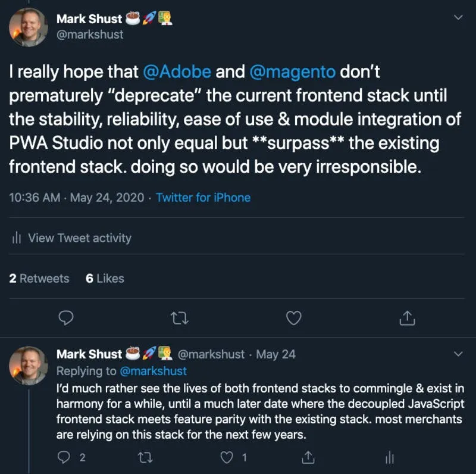The width and height of the screenshot is (476, 474).
Task: Click the Twitter for iPhone link
Action: coord(203,198)
